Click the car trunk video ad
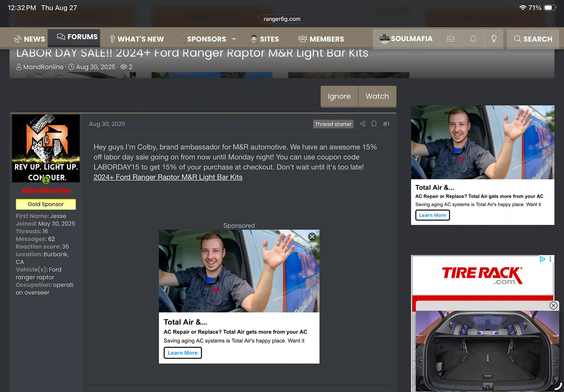 coord(487,351)
